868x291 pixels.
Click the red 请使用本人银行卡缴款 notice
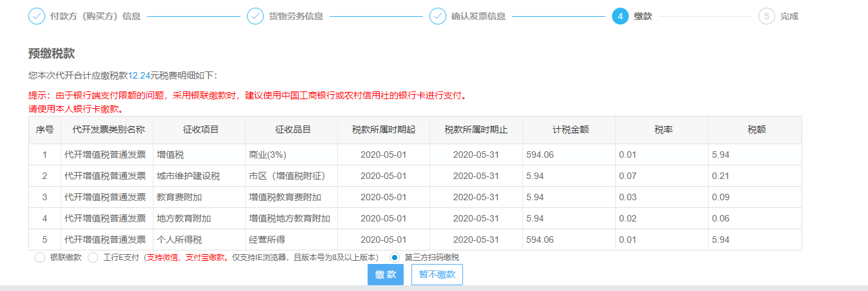click(x=76, y=108)
